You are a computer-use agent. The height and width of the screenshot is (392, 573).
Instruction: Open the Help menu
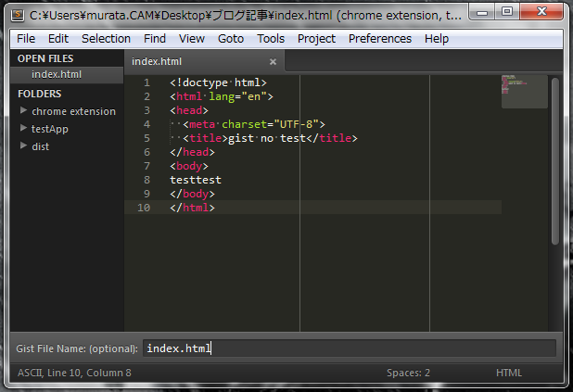(437, 39)
